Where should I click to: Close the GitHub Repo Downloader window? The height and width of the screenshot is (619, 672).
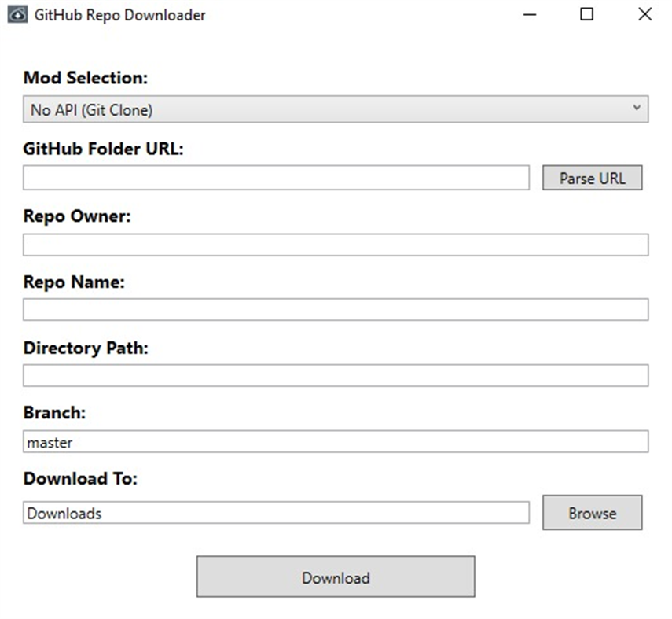[644, 15]
